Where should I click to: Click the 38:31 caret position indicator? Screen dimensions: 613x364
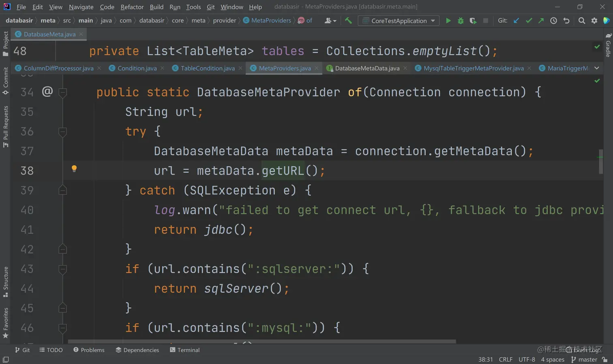[x=486, y=360]
